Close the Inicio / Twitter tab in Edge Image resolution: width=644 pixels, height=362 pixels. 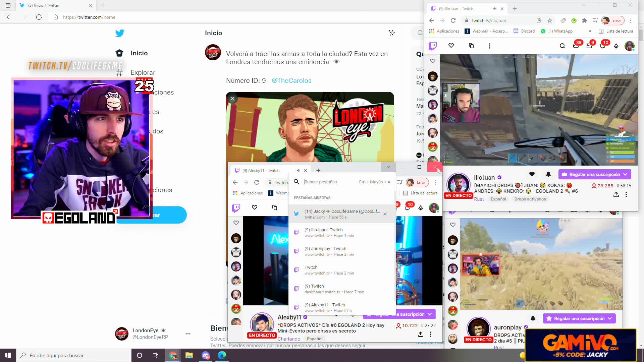pyautogui.click(x=91, y=5)
